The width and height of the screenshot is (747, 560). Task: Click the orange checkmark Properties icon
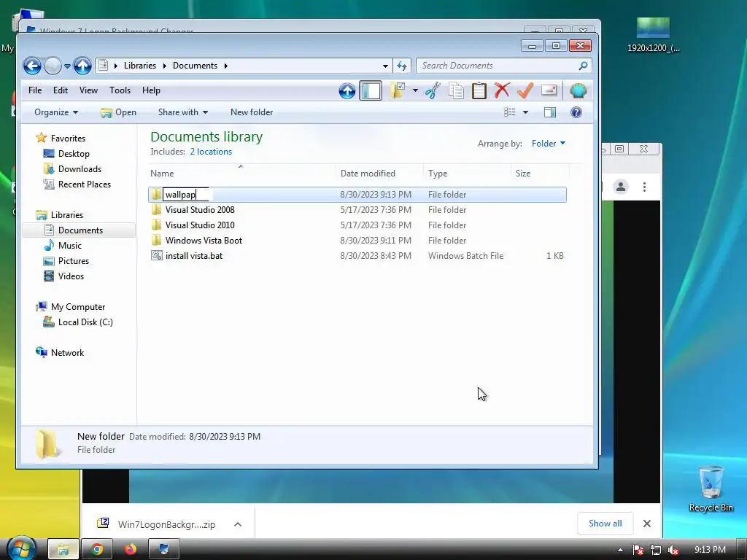[x=525, y=90]
